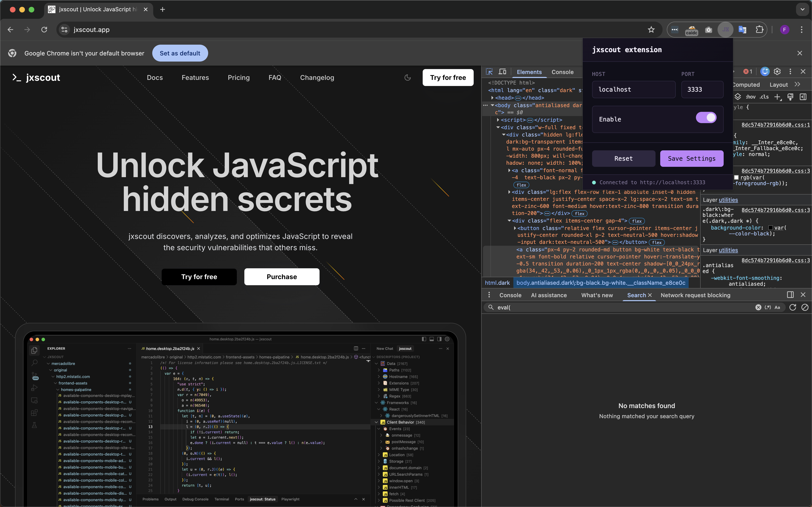Select html.dark in the breadcrumb bar

497,283
